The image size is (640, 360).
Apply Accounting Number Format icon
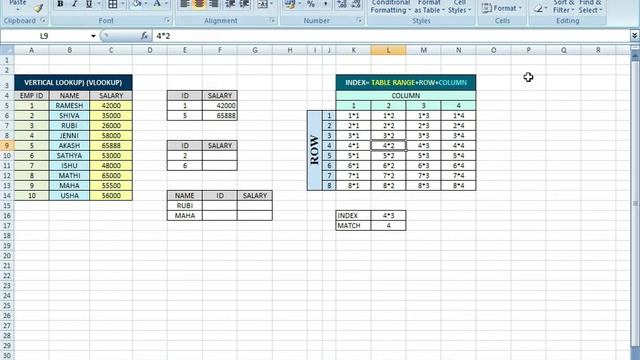pyautogui.click(x=290, y=4)
